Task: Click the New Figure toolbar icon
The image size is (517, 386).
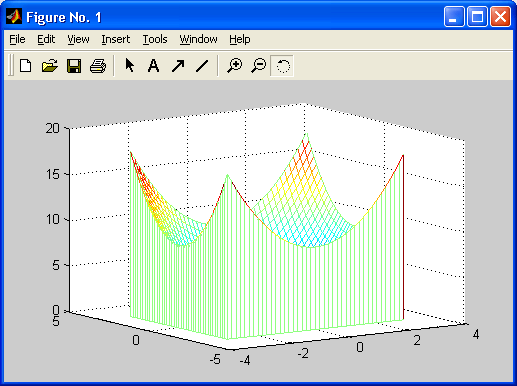Action: [26, 66]
